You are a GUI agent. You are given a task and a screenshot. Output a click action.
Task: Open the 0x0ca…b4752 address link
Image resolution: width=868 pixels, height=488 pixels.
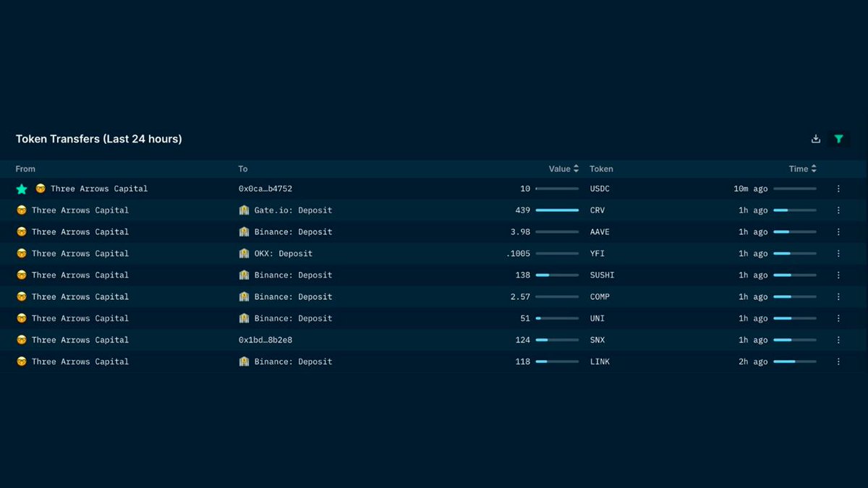pyautogui.click(x=265, y=189)
